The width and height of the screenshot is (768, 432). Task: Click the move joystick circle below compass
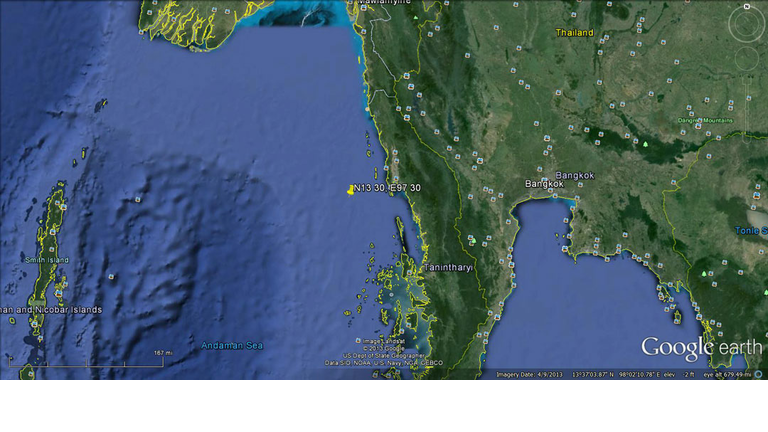(x=746, y=59)
